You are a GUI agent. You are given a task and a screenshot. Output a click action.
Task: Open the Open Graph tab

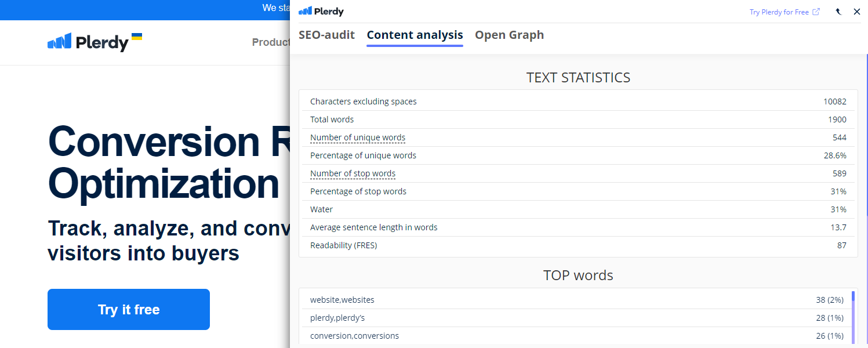(509, 35)
